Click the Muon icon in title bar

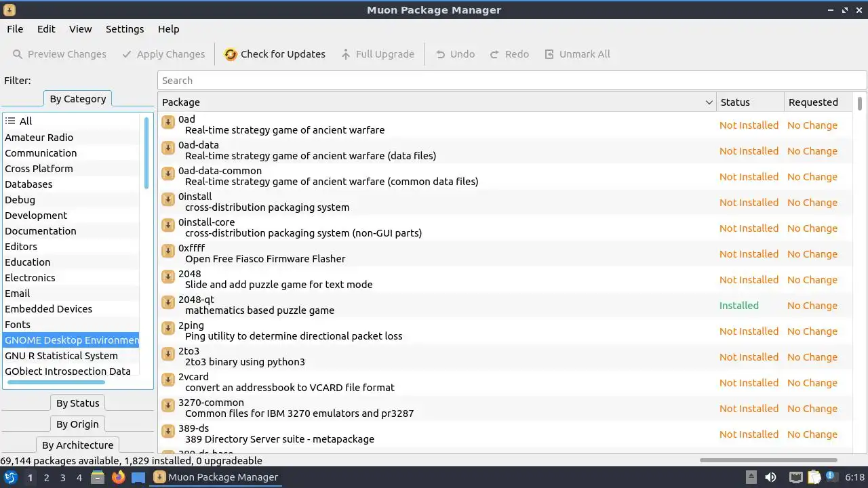point(9,10)
